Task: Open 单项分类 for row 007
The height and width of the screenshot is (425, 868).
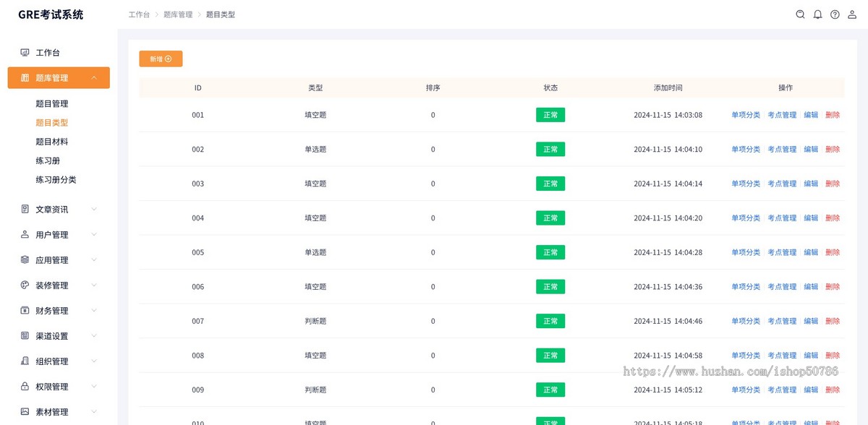Action: pos(746,321)
